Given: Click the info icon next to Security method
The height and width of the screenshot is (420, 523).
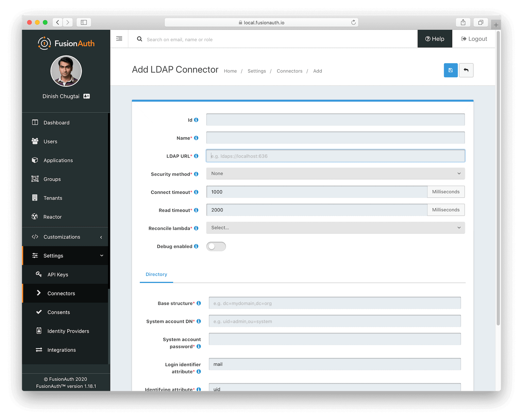Looking at the screenshot, I should coord(196,174).
